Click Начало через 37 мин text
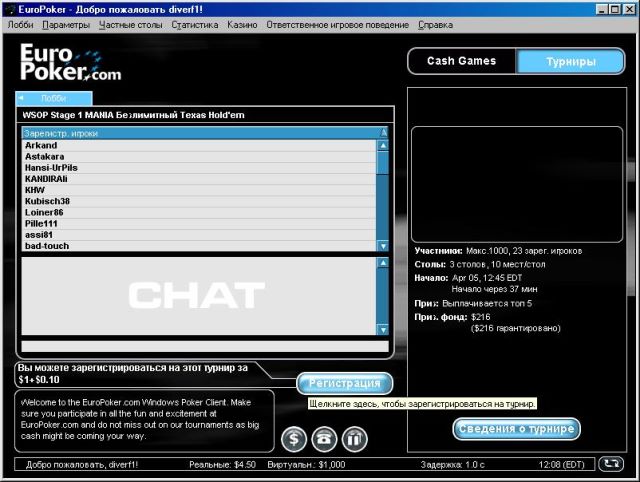The width and height of the screenshot is (640, 482). click(494, 289)
